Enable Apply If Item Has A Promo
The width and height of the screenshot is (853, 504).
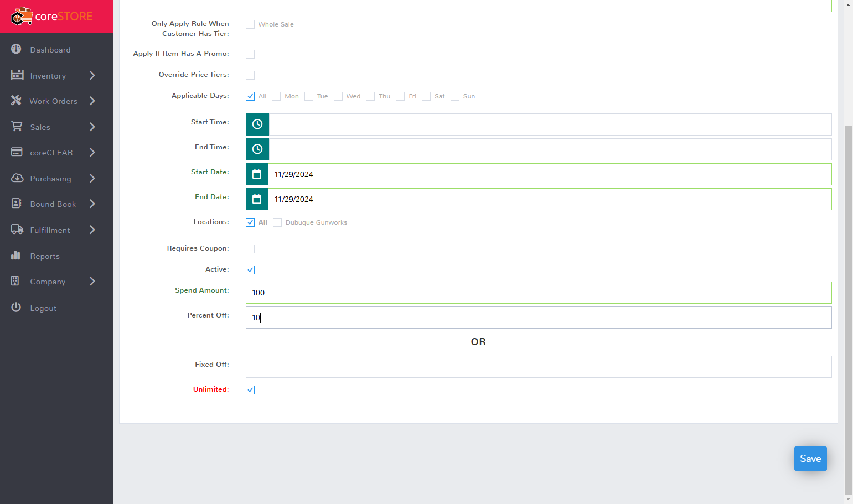click(x=250, y=54)
